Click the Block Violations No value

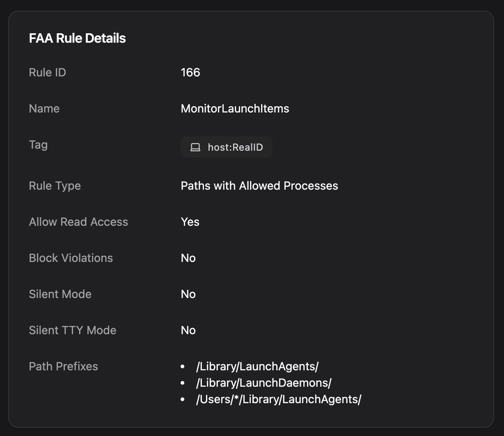[x=188, y=258]
